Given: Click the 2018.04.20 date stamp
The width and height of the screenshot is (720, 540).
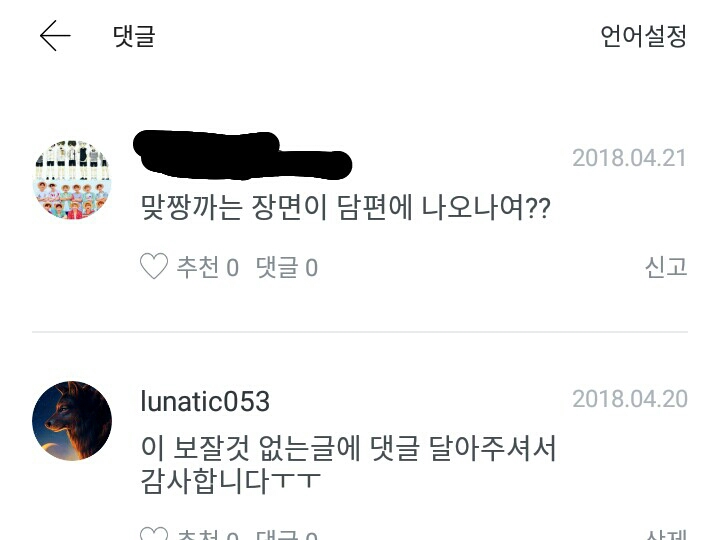Looking at the screenshot, I should point(630,399).
